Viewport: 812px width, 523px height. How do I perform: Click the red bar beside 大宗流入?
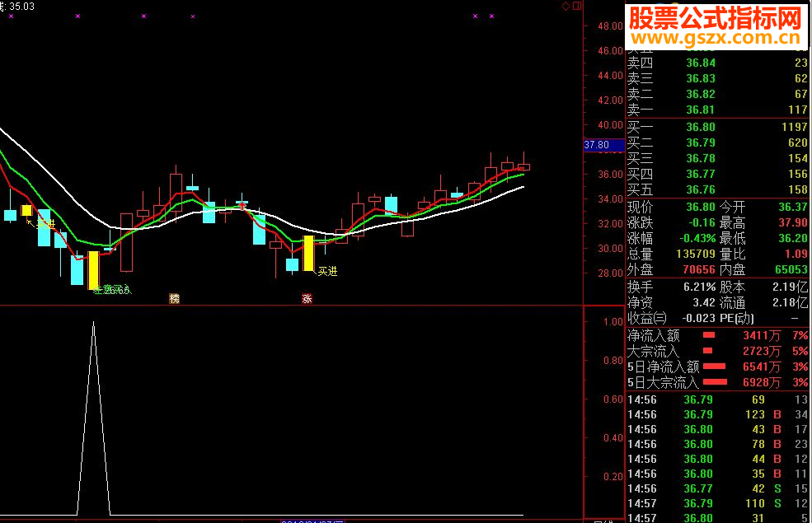coord(707,351)
